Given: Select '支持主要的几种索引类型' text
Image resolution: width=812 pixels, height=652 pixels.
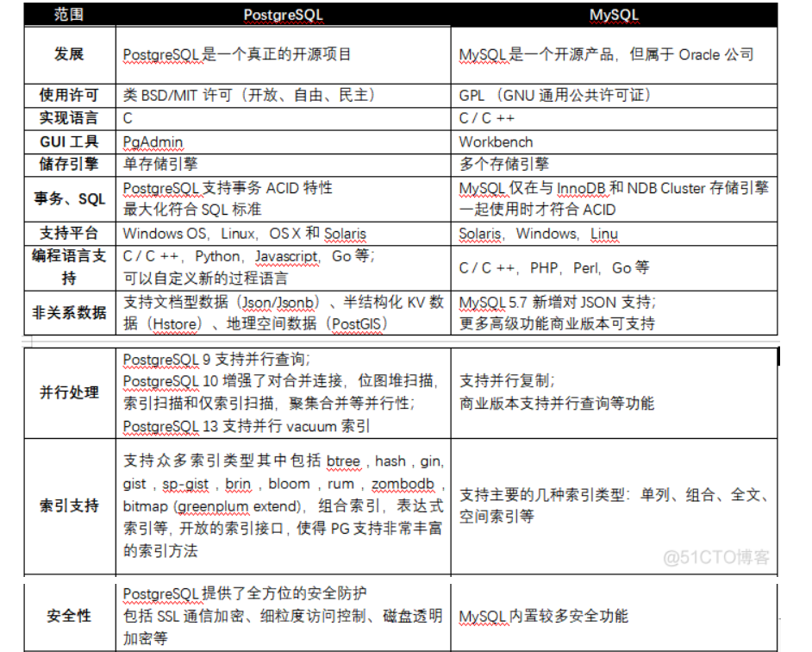Looking at the screenshot, I should [x=542, y=495].
